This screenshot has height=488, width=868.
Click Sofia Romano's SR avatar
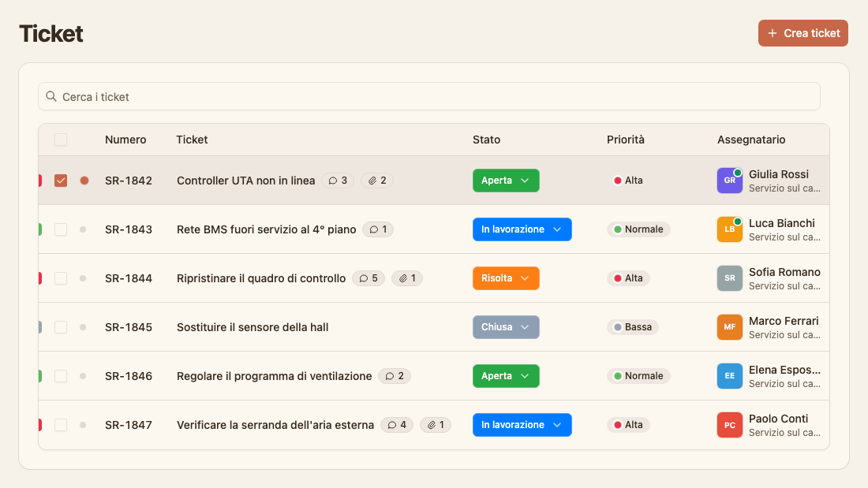pyautogui.click(x=730, y=278)
